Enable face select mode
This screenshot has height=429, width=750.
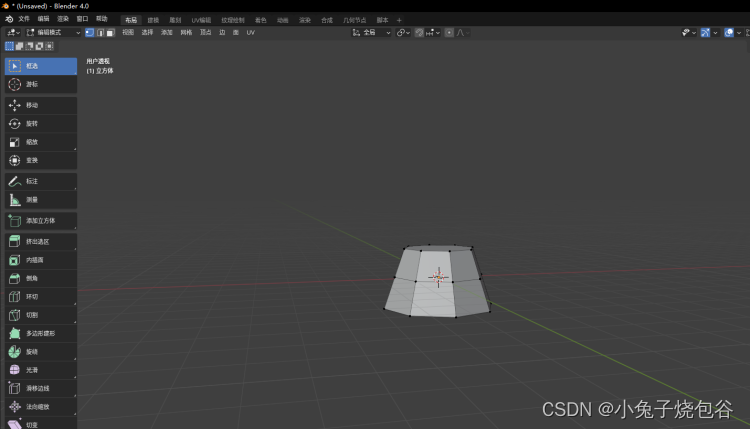point(110,33)
